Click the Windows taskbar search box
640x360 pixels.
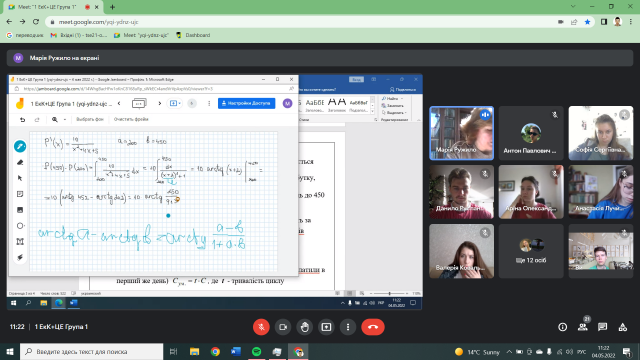[x=91, y=351]
